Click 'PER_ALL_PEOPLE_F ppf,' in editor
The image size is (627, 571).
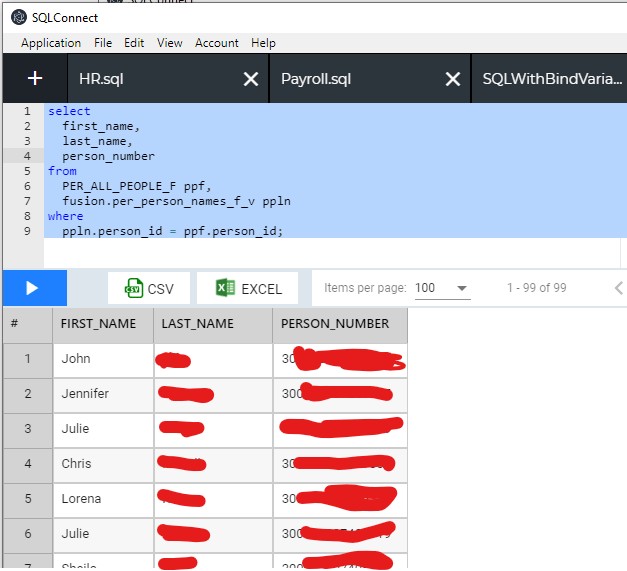136,186
